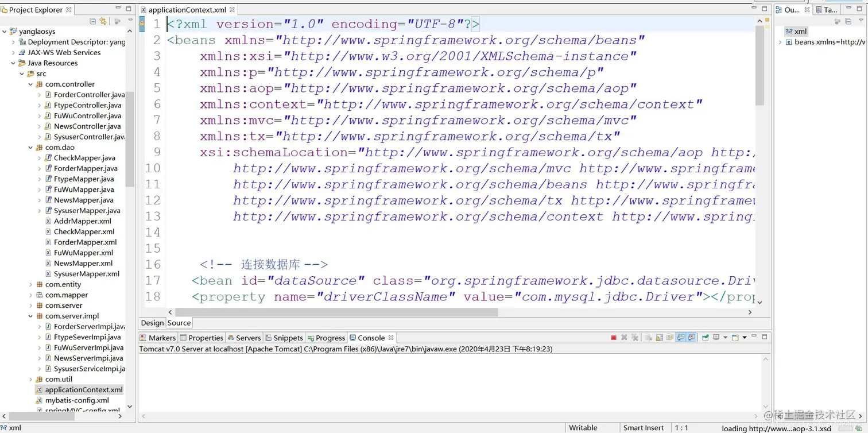Open Project Explorer View Menu triangle

[x=130, y=21]
